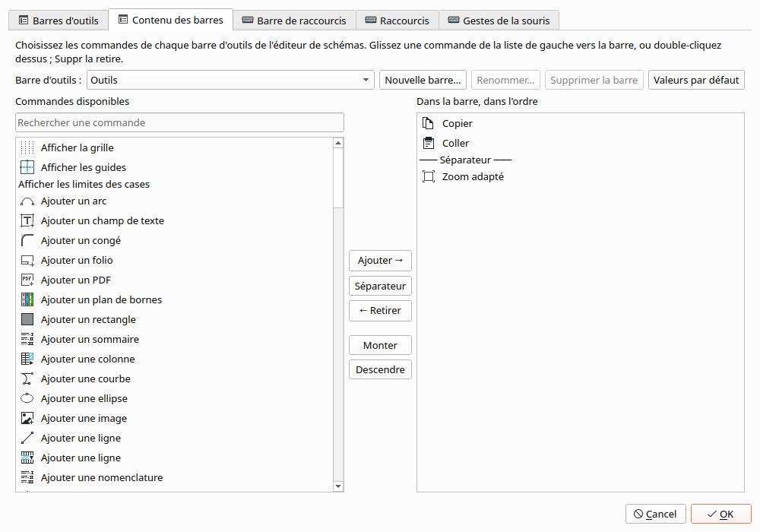Cancel the dialog
Screen dimensions: 760x532
(x=655, y=514)
